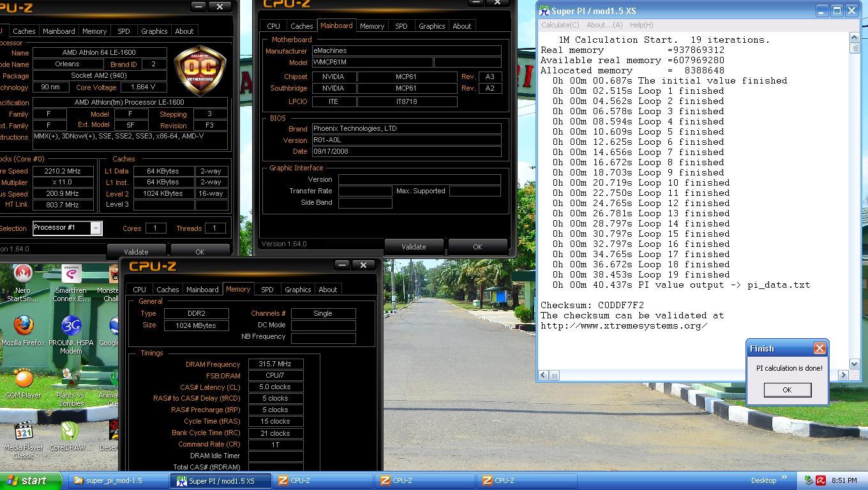Open Mozilla Firefox desktop icon
Image resolution: width=868 pixels, height=490 pixels.
23,330
